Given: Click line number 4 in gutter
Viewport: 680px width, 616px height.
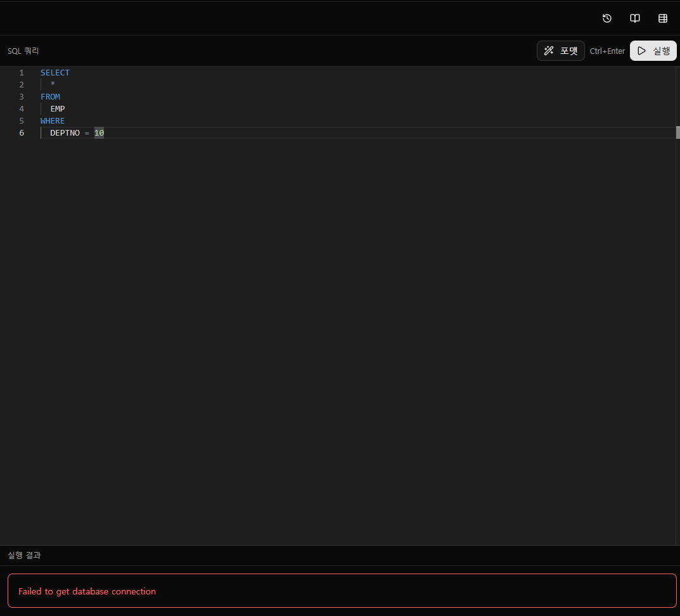Looking at the screenshot, I should pyautogui.click(x=22, y=109).
